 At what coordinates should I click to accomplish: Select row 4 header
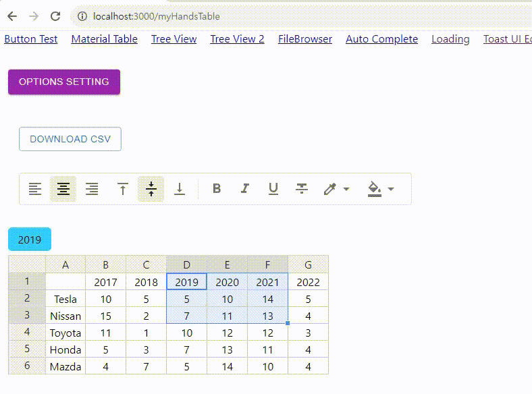coord(27,332)
